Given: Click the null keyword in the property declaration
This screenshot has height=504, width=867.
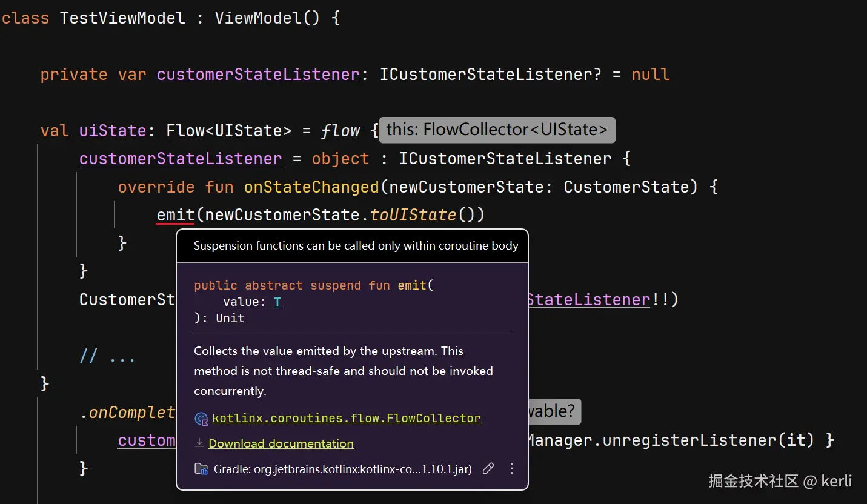Looking at the screenshot, I should click(x=650, y=75).
